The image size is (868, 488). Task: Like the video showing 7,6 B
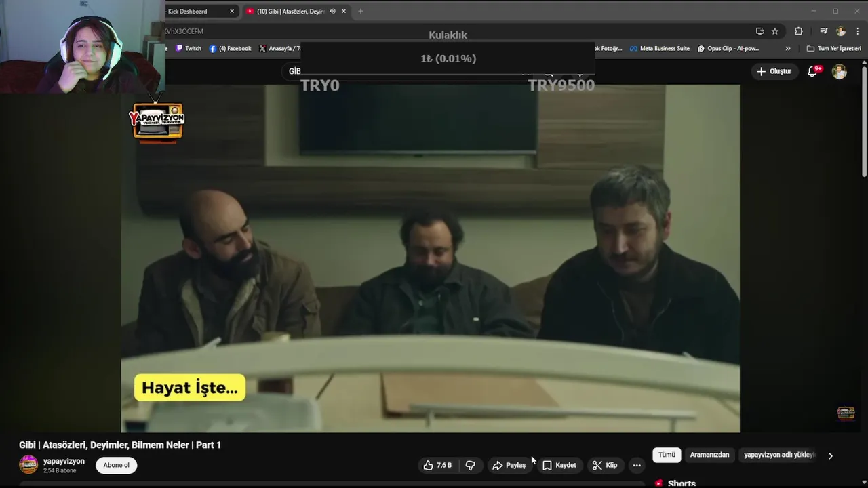coord(438,465)
